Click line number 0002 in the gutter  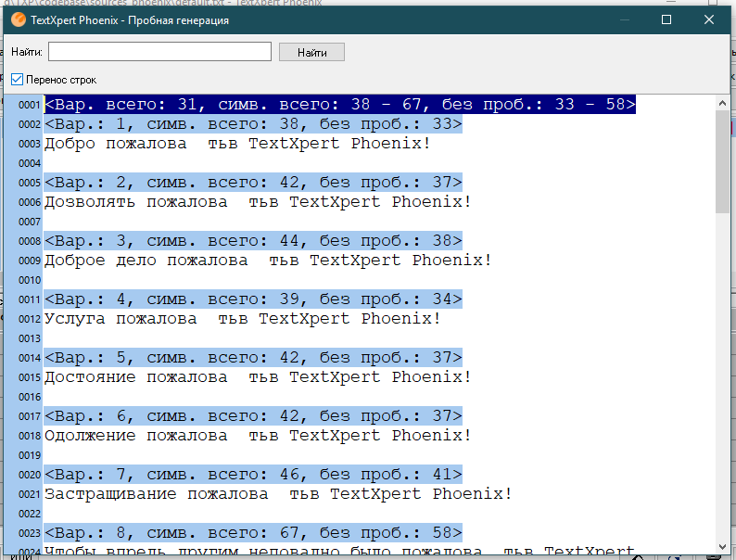pos(29,124)
